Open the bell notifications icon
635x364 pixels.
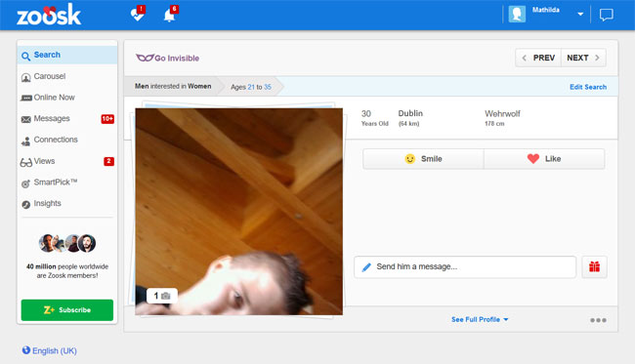170,15
